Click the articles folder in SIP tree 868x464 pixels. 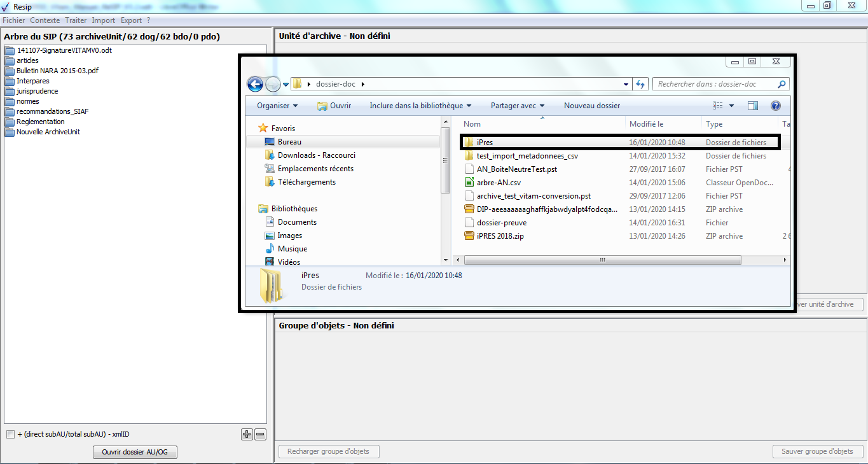click(x=27, y=60)
